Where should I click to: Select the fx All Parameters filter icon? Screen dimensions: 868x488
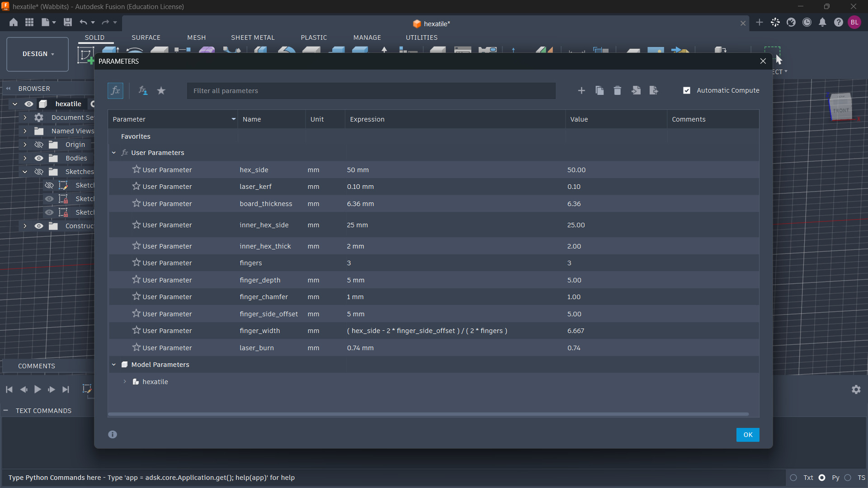[x=115, y=91]
